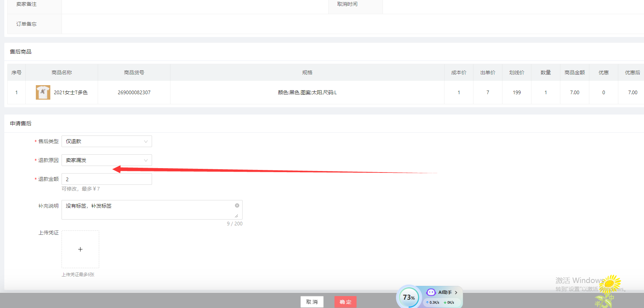Click the sunflower icon at bottom right
The height and width of the screenshot is (308, 644).
coord(610,284)
